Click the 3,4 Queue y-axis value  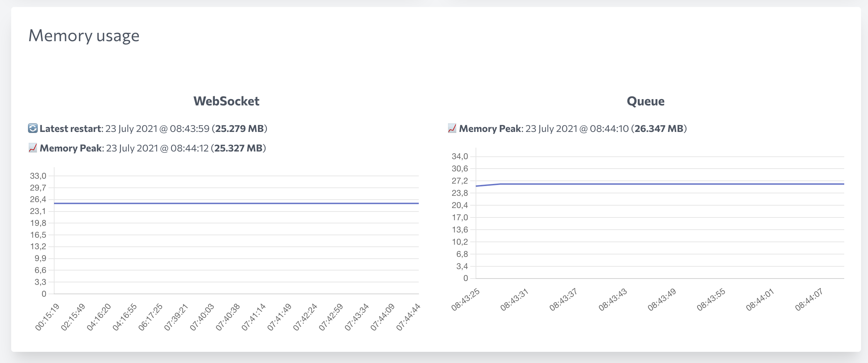click(x=462, y=266)
